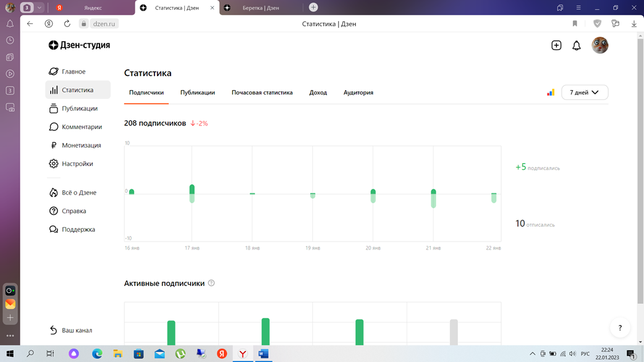Switch to the Беретка | Дзен tab
This screenshot has height=362, width=644.
tap(260, 8)
